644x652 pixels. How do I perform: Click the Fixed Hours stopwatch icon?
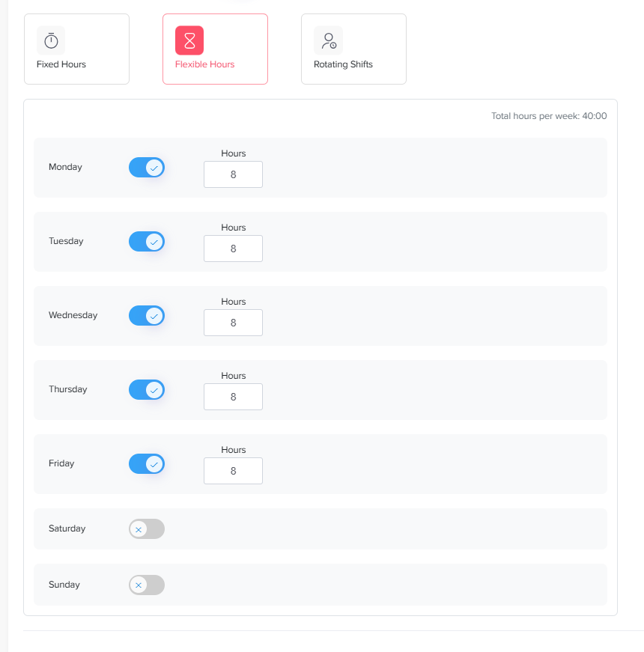(x=51, y=40)
